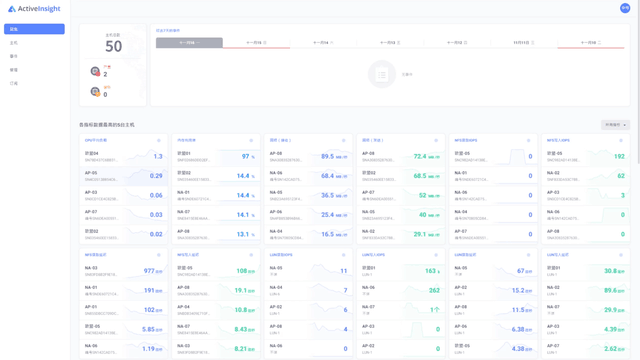This screenshot has height=360, width=640.
Task: Open settings icon on NFS card showing 108
Action: (251, 255)
